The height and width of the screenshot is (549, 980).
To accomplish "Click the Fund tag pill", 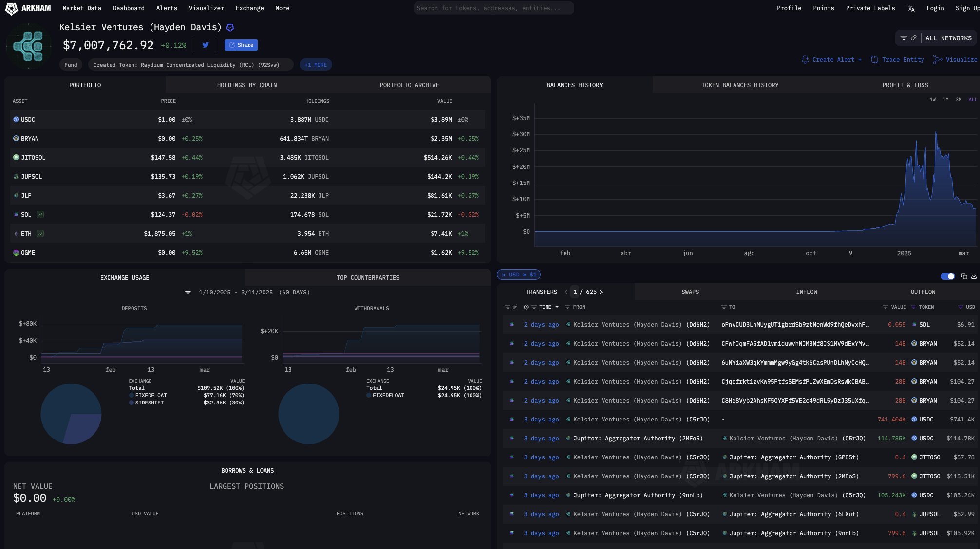I will click(x=71, y=65).
